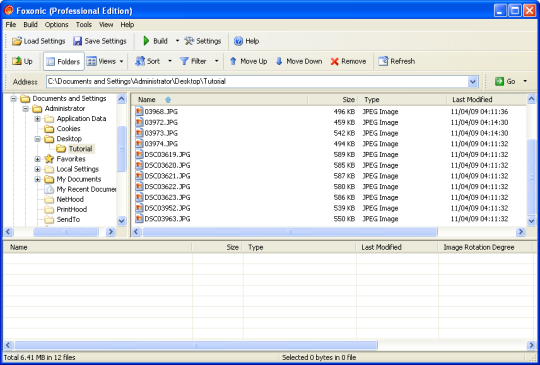Open the Build dropdown arrow
Image resolution: width=540 pixels, height=365 pixels.
pyautogui.click(x=177, y=41)
